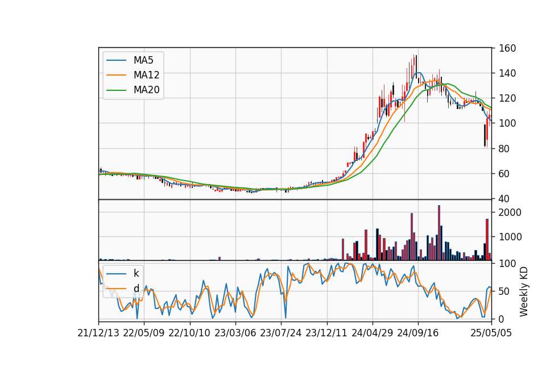546x392 pixels.
Task: Click the blue MA5 legend line sample
Action: click(x=116, y=61)
